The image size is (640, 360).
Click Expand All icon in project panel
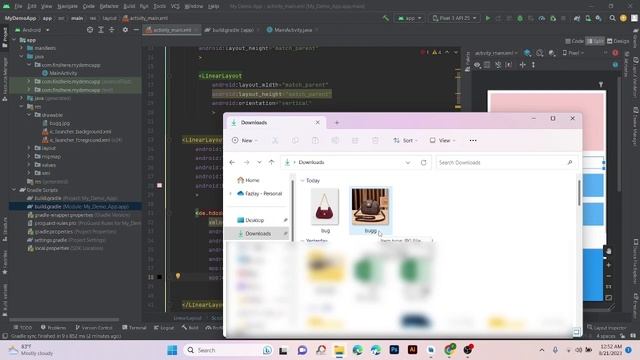(101, 30)
